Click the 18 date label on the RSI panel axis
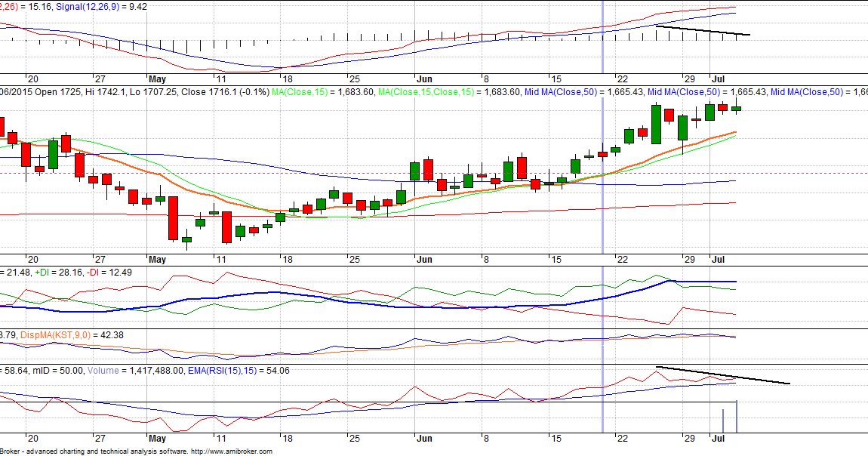This screenshot has width=868, height=456. click(287, 439)
